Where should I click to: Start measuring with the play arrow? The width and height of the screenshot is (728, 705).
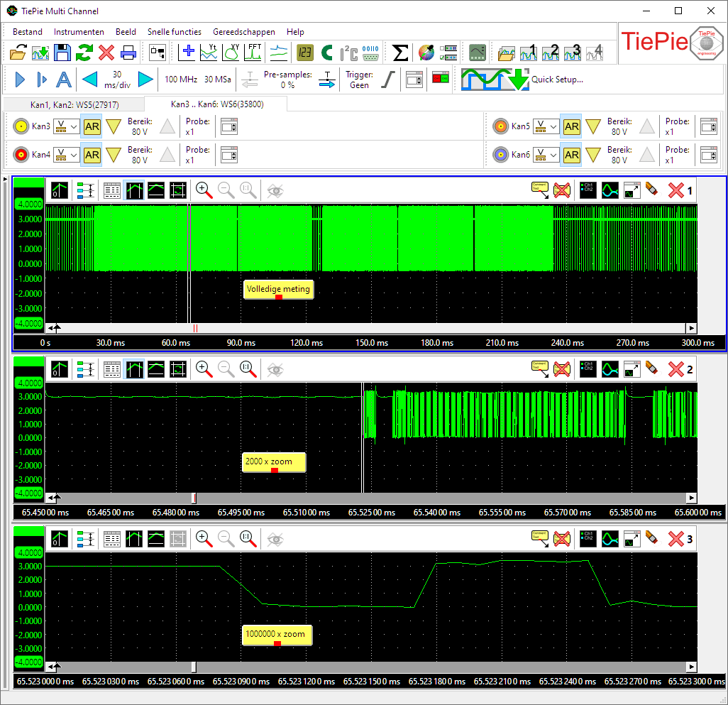coord(19,79)
